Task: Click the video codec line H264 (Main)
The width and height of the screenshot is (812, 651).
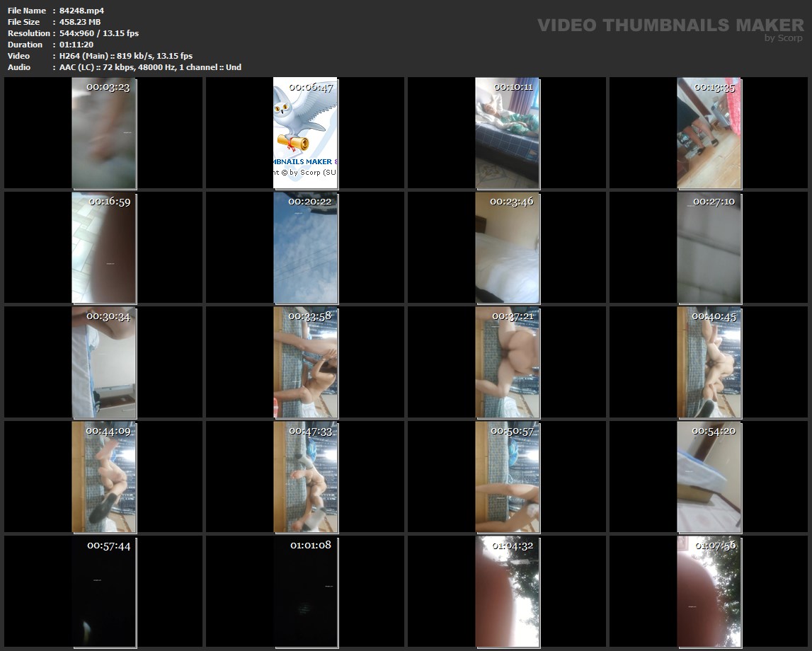Action: pos(126,56)
